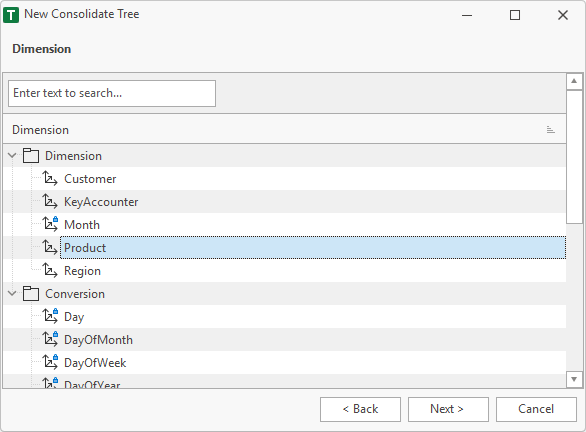
Task: Click the KeyAccounter dimension icon
Action: click(x=50, y=202)
